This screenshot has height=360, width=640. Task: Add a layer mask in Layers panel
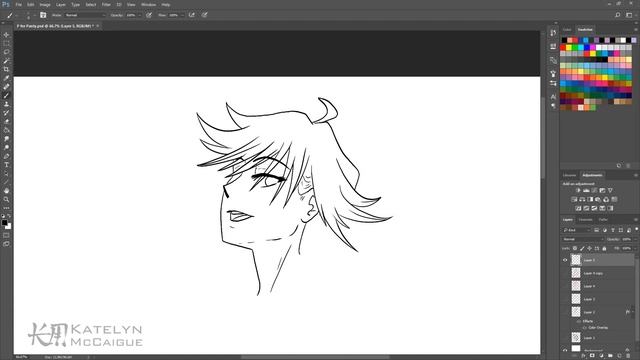(x=592, y=356)
